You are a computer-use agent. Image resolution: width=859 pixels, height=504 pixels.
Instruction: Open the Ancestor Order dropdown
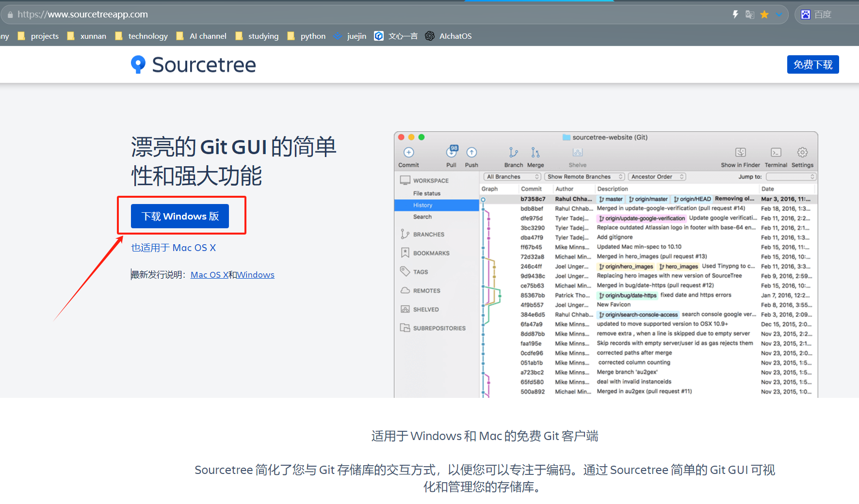point(657,177)
